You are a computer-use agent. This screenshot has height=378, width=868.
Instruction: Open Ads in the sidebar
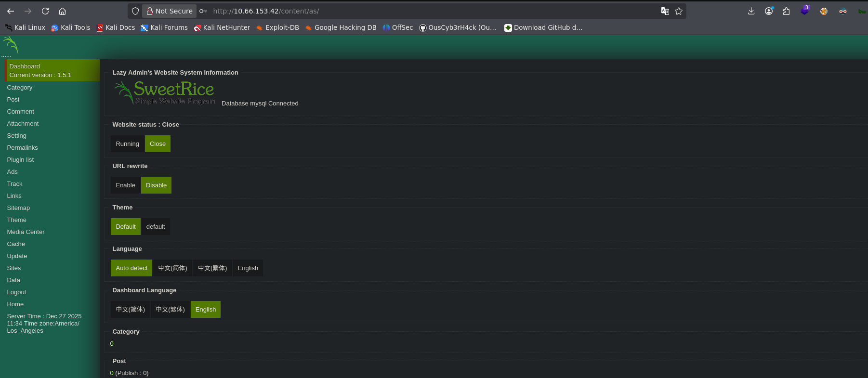point(13,172)
